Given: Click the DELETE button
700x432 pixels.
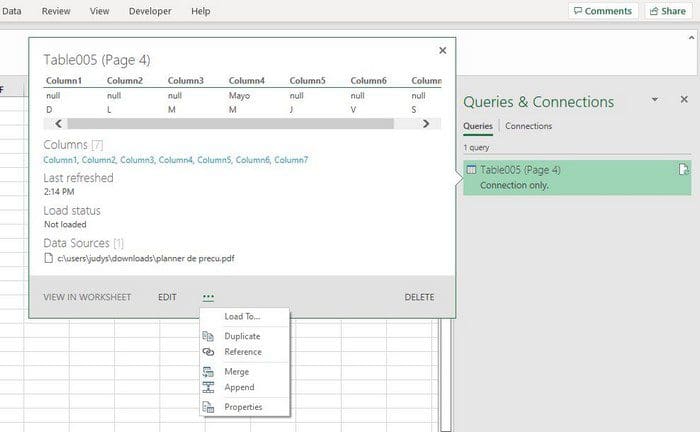Looking at the screenshot, I should [x=419, y=297].
